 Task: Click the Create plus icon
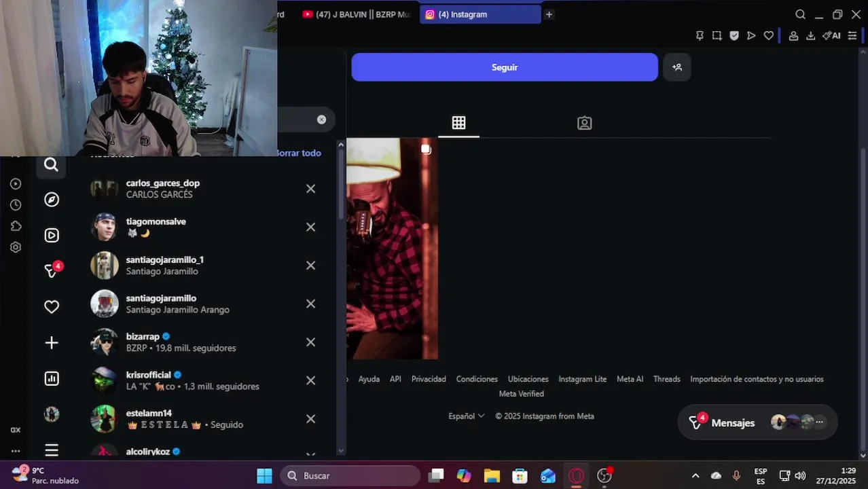[x=52, y=343]
